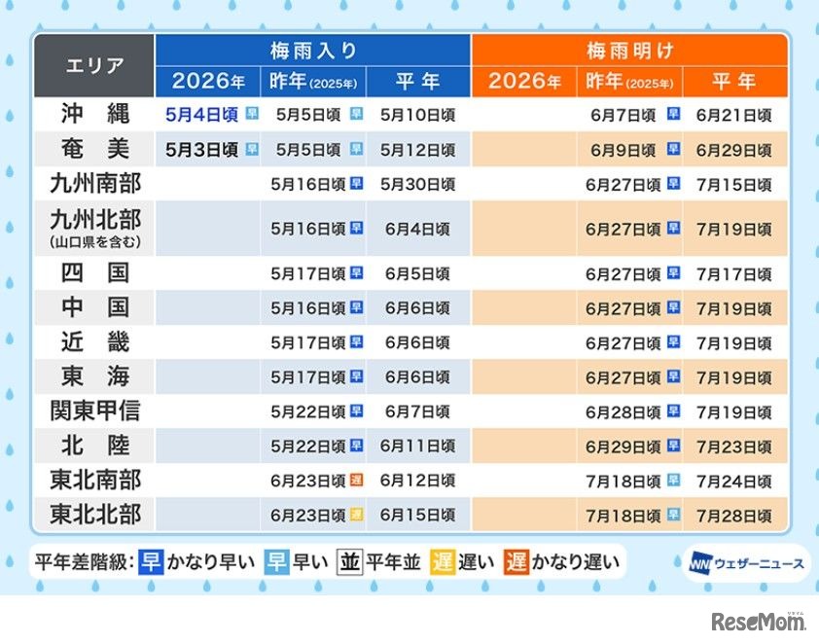Select the 中国 row label
The width and height of the screenshot is (819, 644).
(x=94, y=307)
